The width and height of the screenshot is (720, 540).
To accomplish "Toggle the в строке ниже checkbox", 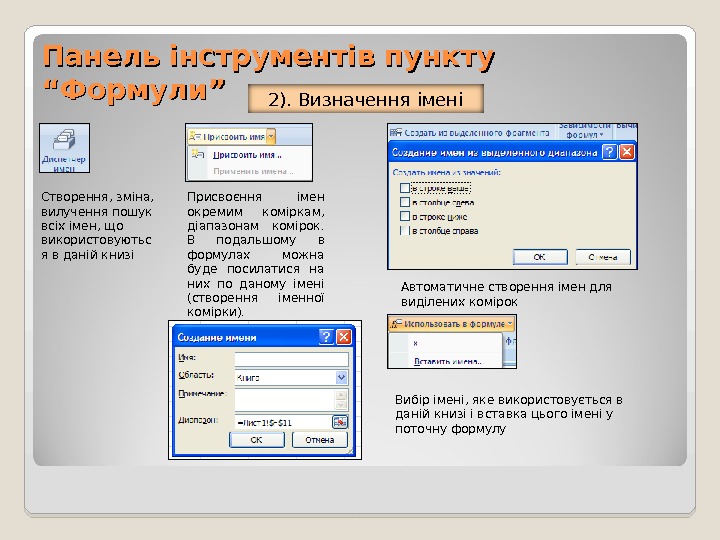I will 405,216.
